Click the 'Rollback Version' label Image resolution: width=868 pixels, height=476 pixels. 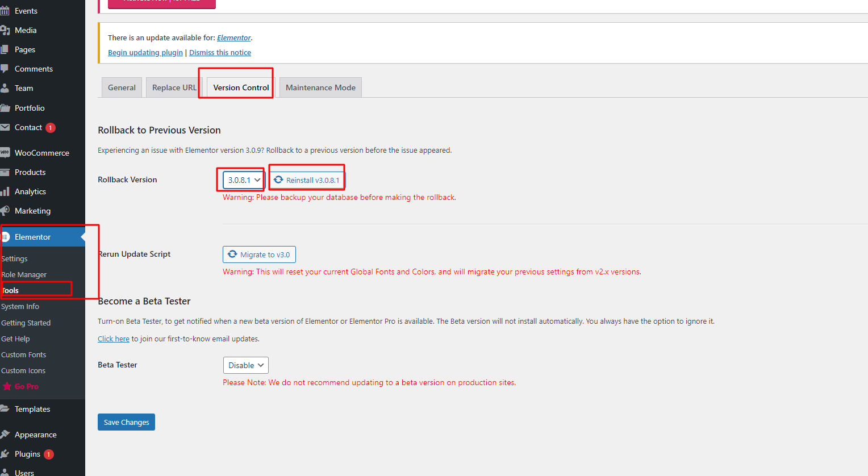[127, 179]
